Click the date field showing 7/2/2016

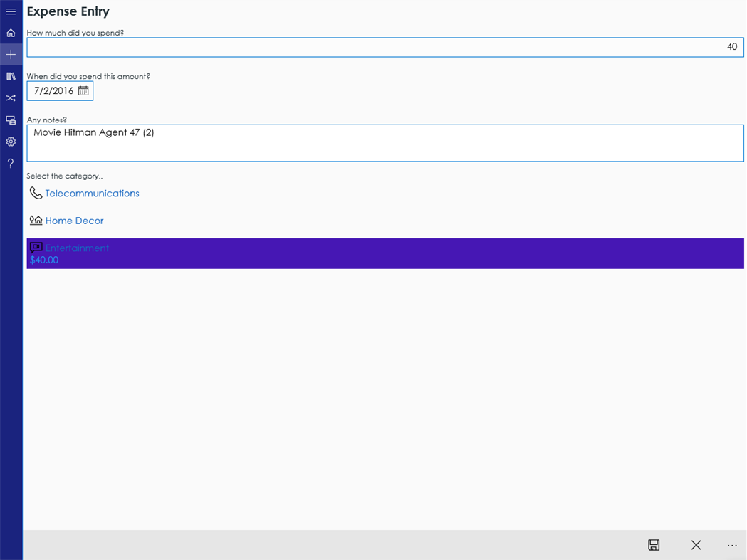point(53,90)
